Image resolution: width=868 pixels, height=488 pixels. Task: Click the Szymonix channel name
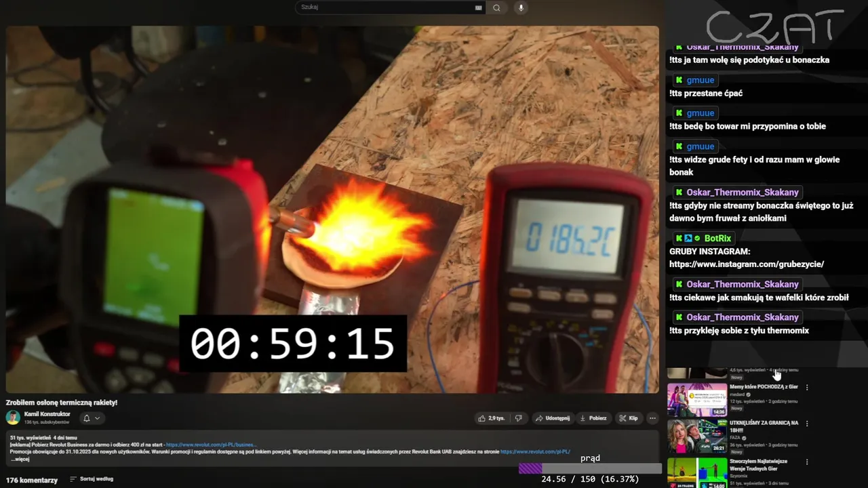(x=739, y=476)
